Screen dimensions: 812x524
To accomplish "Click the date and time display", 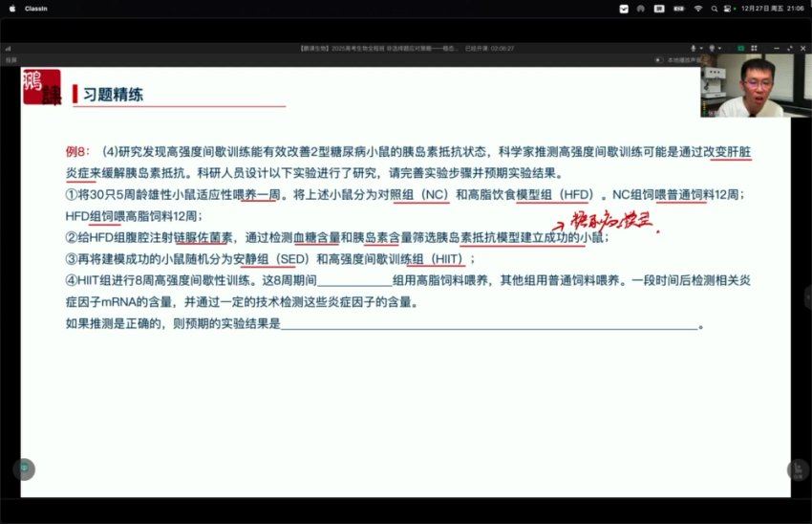I will point(772,9).
